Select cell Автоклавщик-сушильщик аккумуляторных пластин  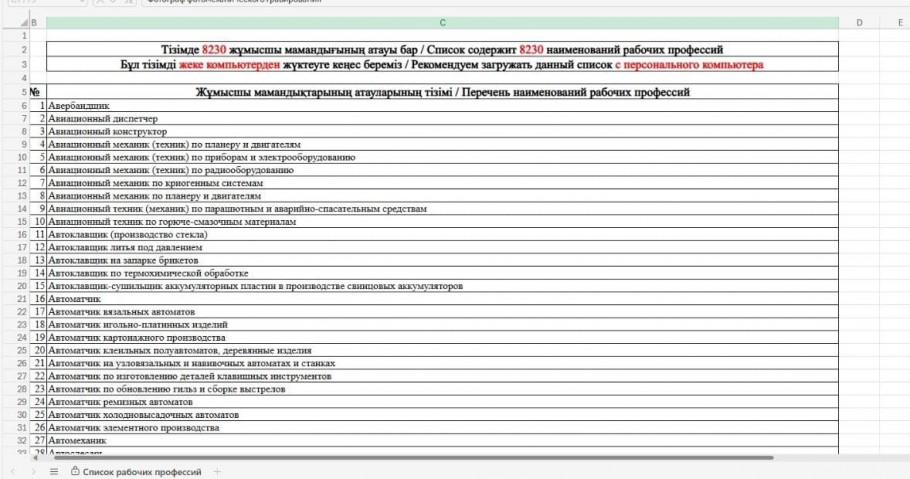click(x=442, y=286)
